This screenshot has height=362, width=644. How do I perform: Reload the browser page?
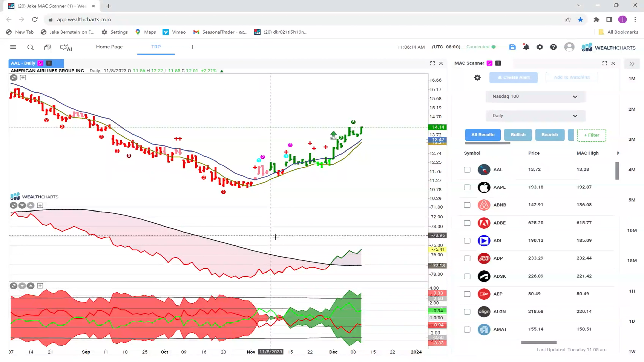[x=35, y=20]
